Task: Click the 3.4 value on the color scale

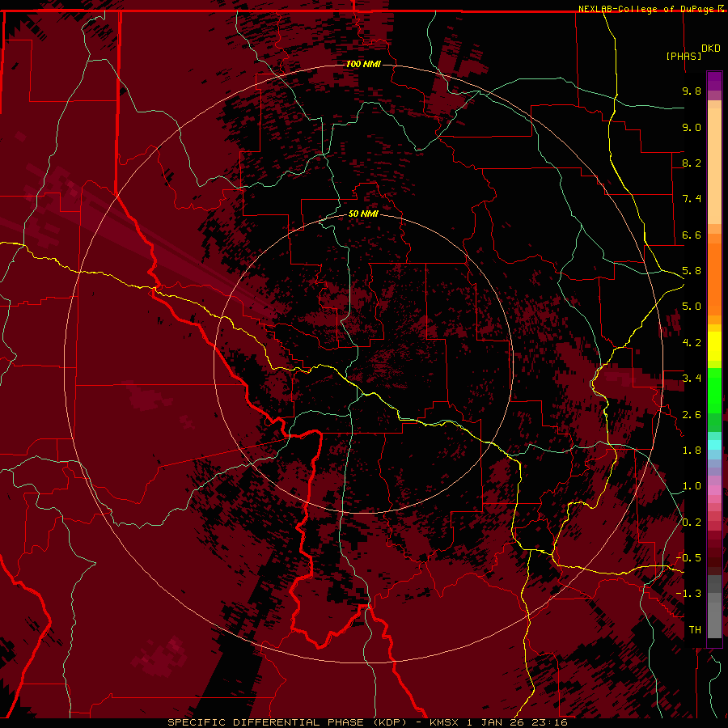Action: [x=692, y=379]
